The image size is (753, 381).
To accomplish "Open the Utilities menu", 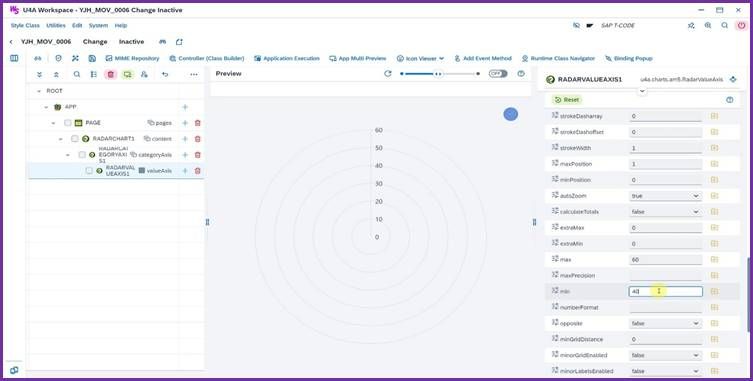I will (x=56, y=25).
